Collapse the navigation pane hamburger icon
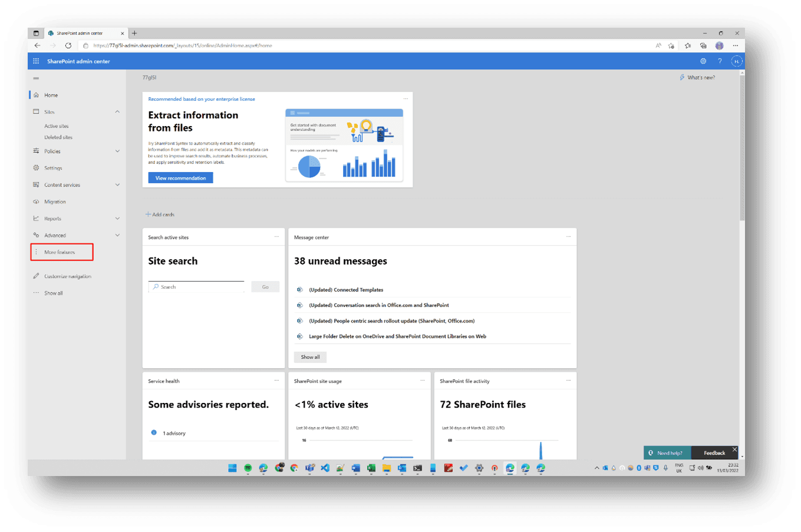Viewport: 801px width, 532px height. (x=36, y=78)
